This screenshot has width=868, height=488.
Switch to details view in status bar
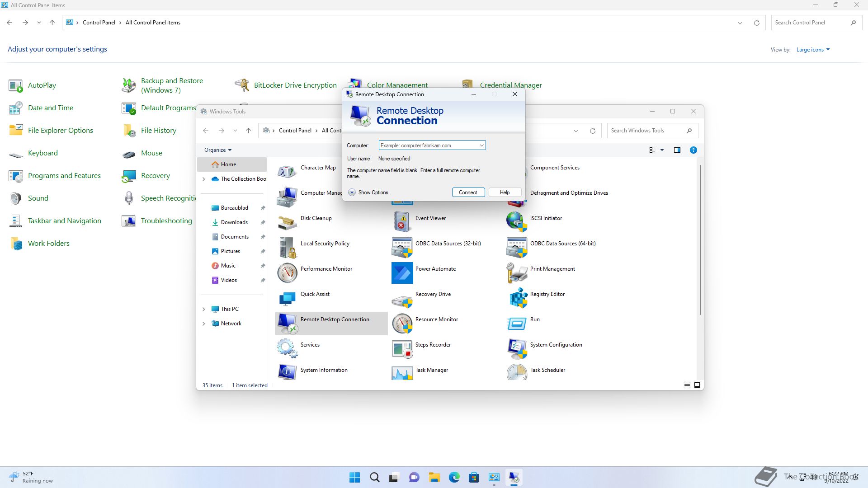coord(687,385)
